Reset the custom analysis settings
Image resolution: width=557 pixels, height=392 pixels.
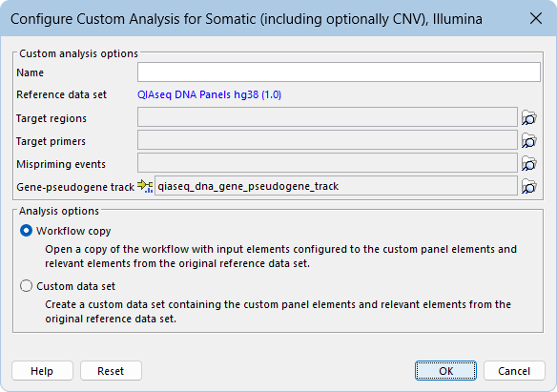pyautogui.click(x=111, y=371)
